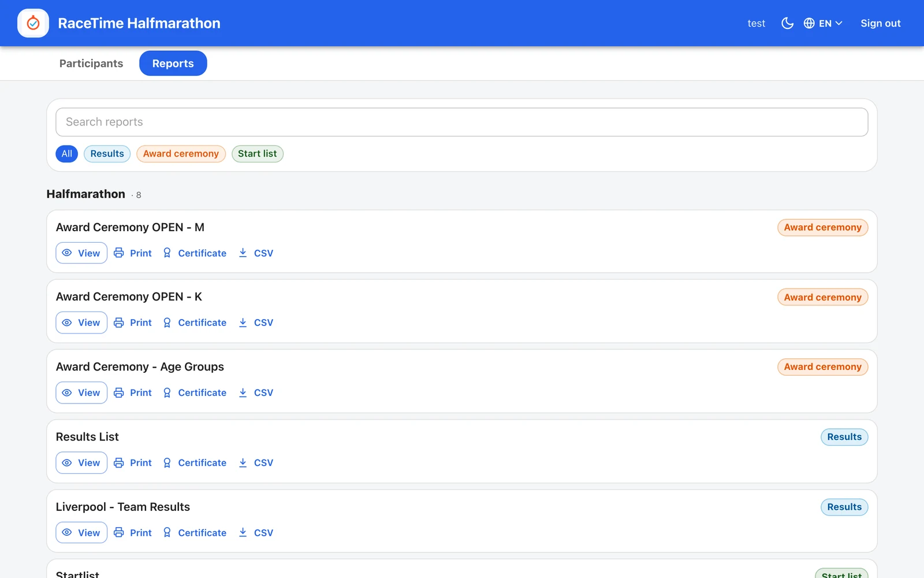Open Certificate for Award Ceremony OPEN - M
Image resolution: width=924 pixels, height=578 pixels.
click(195, 253)
